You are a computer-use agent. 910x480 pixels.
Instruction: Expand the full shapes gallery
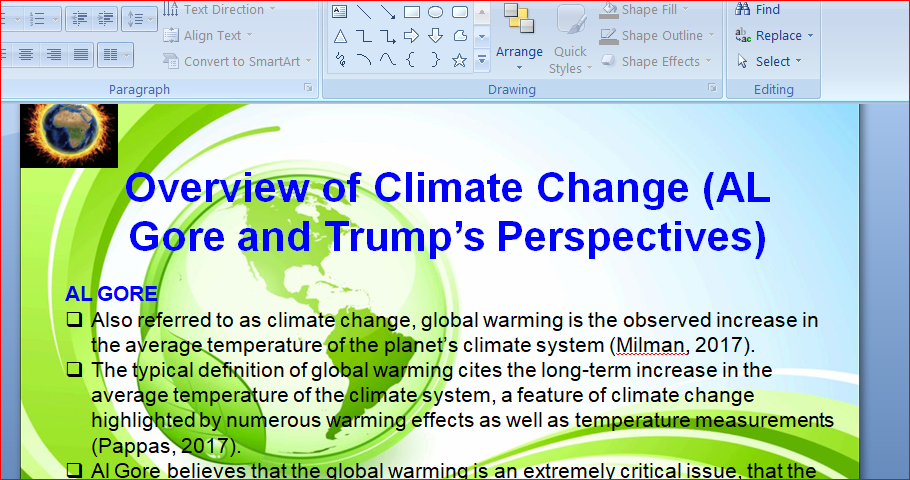(482, 60)
